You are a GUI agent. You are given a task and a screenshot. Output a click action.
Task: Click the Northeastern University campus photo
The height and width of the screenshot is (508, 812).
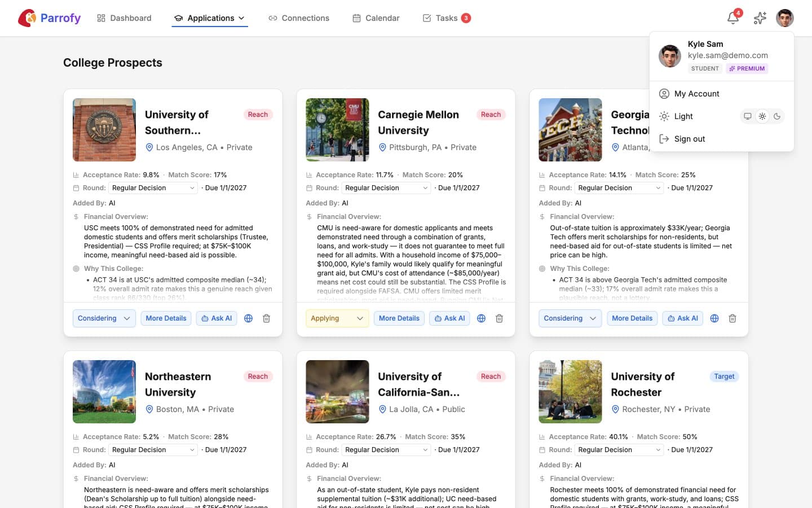[x=104, y=392]
